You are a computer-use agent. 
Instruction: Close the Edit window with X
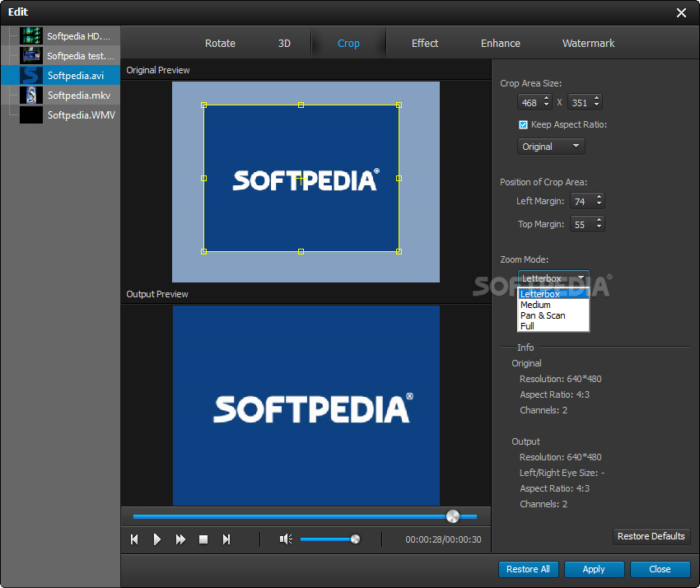(x=681, y=12)
